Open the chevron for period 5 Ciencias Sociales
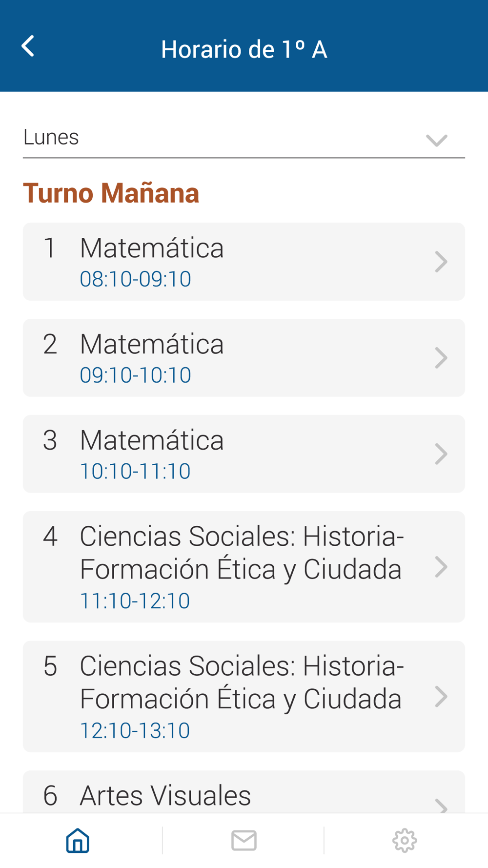Viewport: 488px width, 868px height. coord(441,697)
